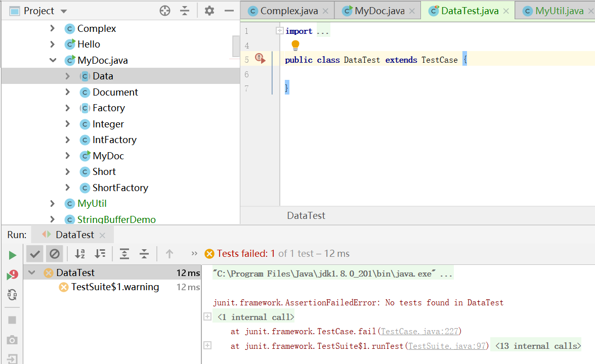Open TestSuite.java:97 stack trace link

[x=446, y=346]
